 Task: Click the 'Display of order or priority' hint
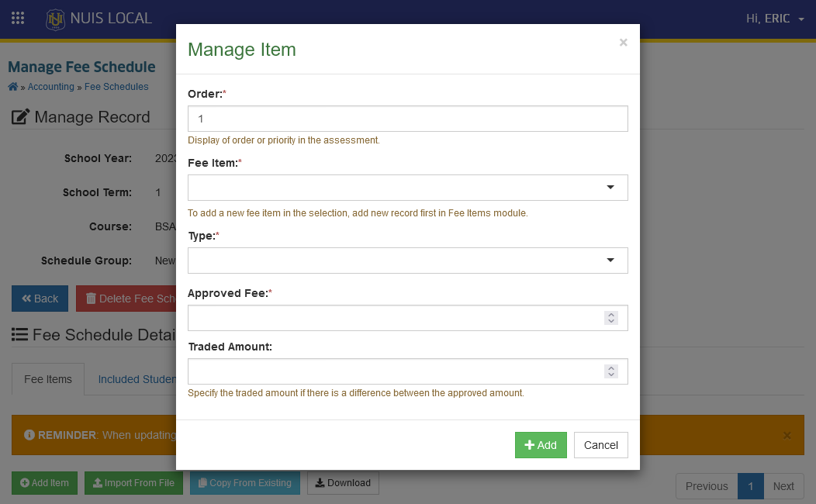pos(284,140)
